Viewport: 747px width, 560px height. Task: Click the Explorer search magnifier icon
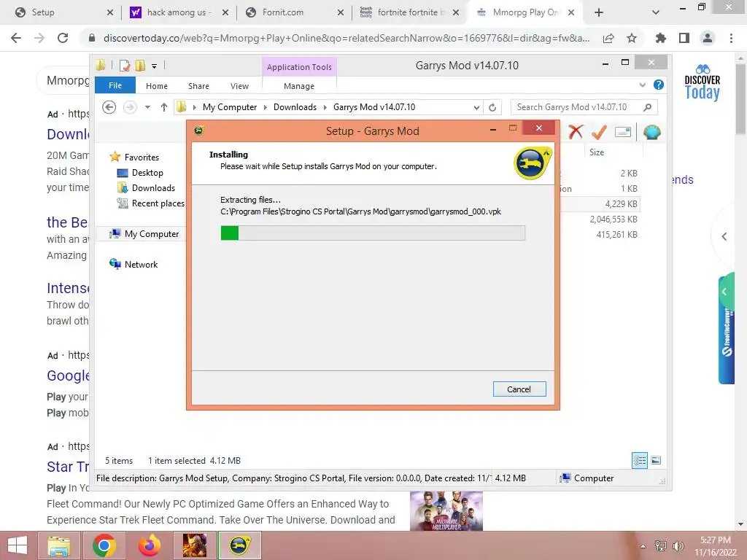[x=648, y=107]
